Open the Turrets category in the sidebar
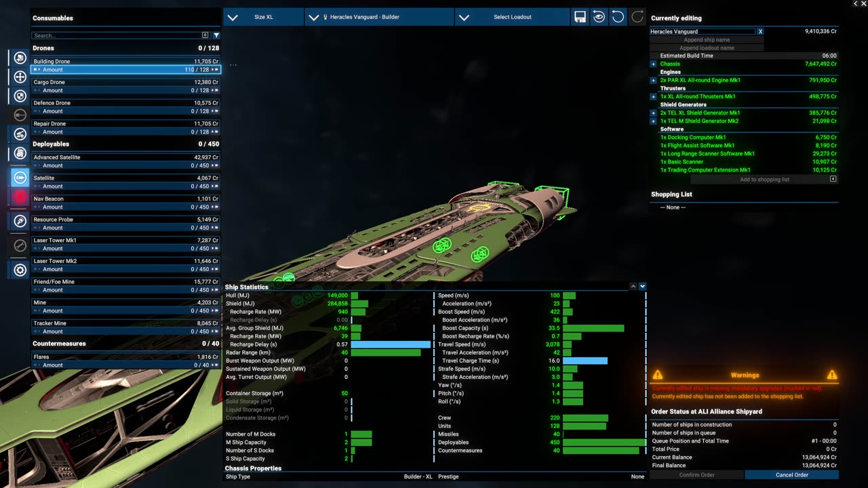 click(x=20, y=134)
